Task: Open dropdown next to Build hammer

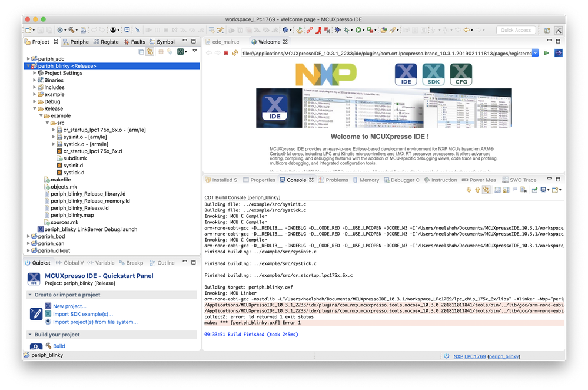Action: tap(77, 31)
